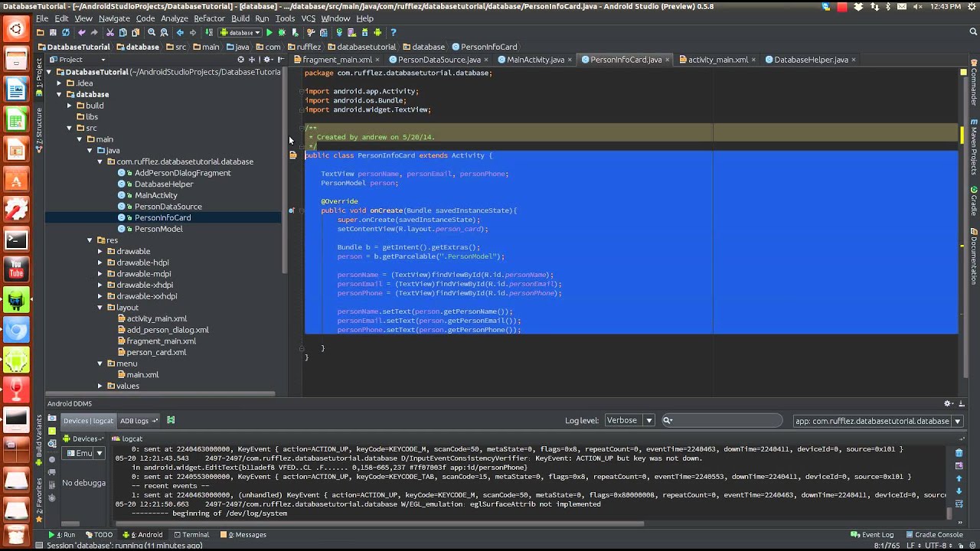Toggle the 2: Favorites side panel
The image size is (980, 551).
(39, 503)
